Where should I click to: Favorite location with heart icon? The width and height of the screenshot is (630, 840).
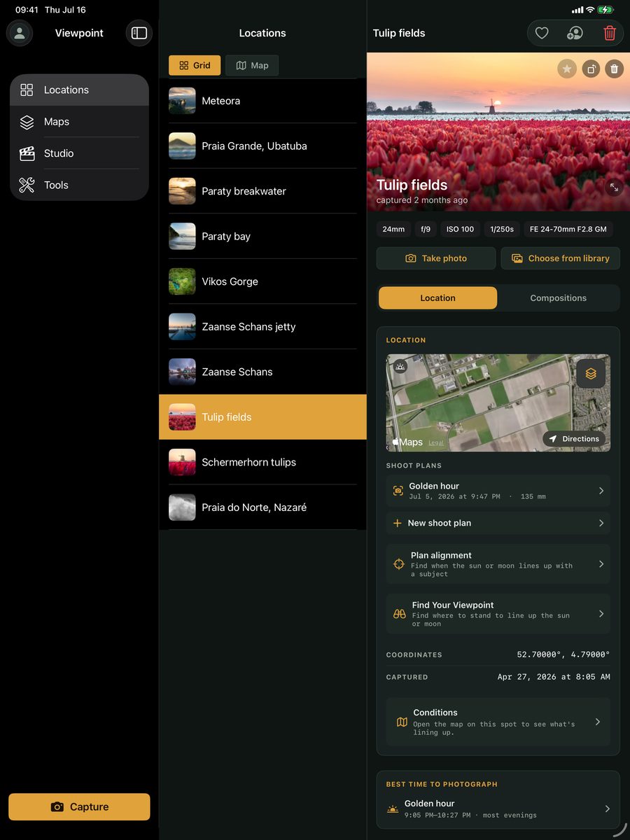542,33
